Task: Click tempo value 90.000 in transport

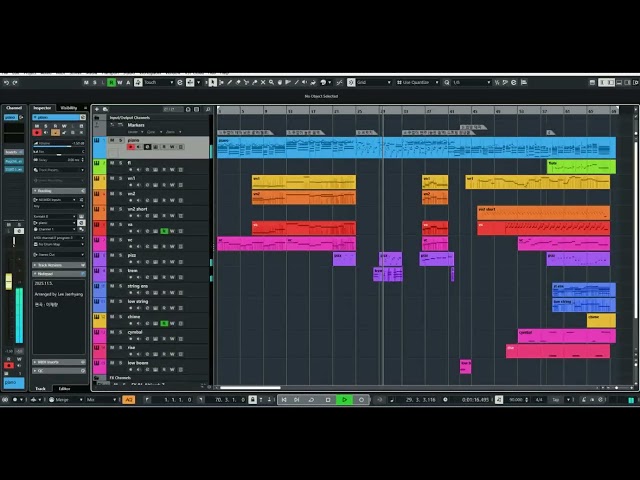Action: (516, 400)
